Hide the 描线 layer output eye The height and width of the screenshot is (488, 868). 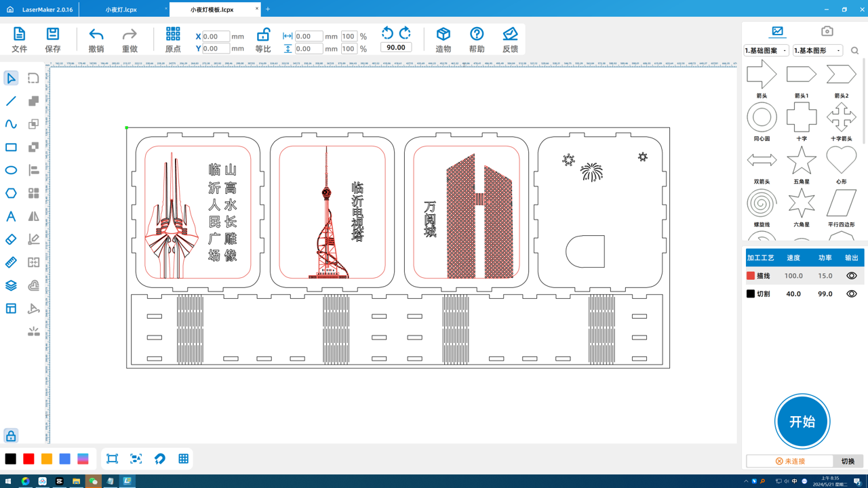point(851,276)
